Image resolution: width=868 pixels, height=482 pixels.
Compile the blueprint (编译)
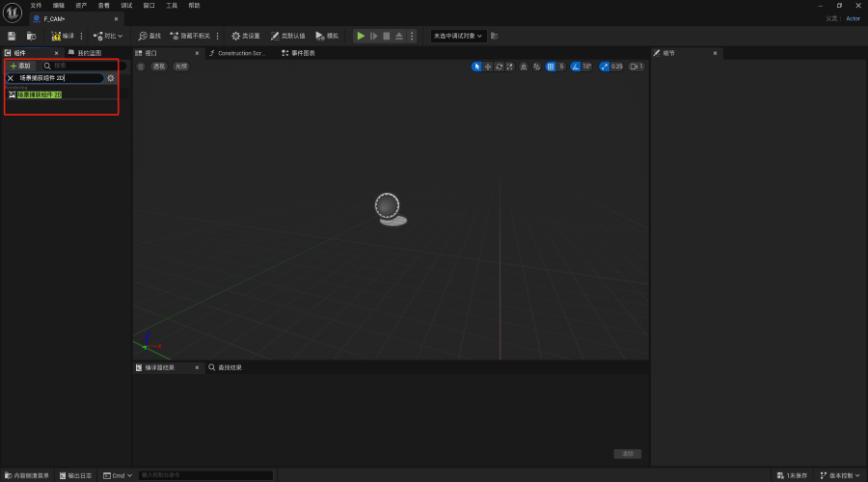[63, 36]
